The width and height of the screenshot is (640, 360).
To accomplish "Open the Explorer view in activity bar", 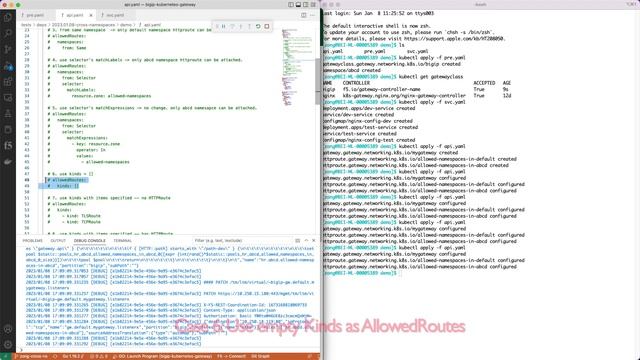I will (x=8, y=17).
